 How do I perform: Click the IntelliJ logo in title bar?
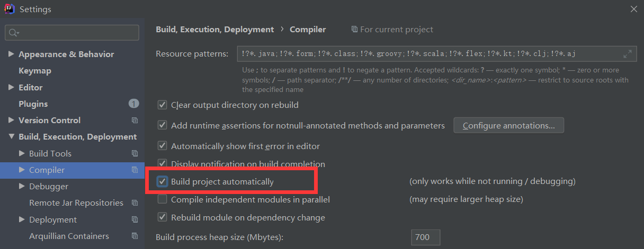tap(9, 9)
